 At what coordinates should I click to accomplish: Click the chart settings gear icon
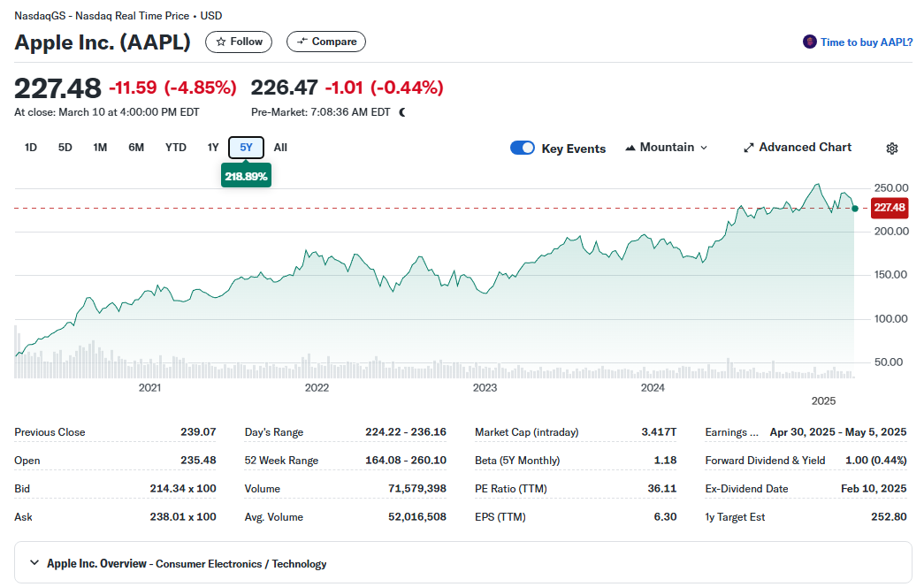click(x=891, y=149)
